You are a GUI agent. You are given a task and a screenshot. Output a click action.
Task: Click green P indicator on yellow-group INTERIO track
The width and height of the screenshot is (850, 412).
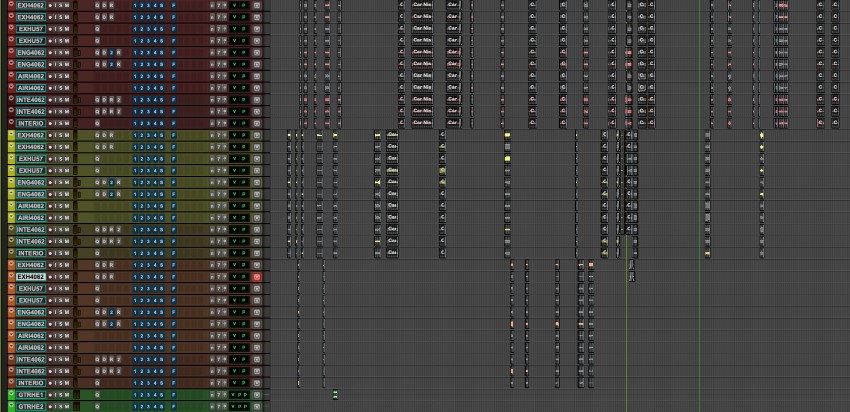(243, 253)
